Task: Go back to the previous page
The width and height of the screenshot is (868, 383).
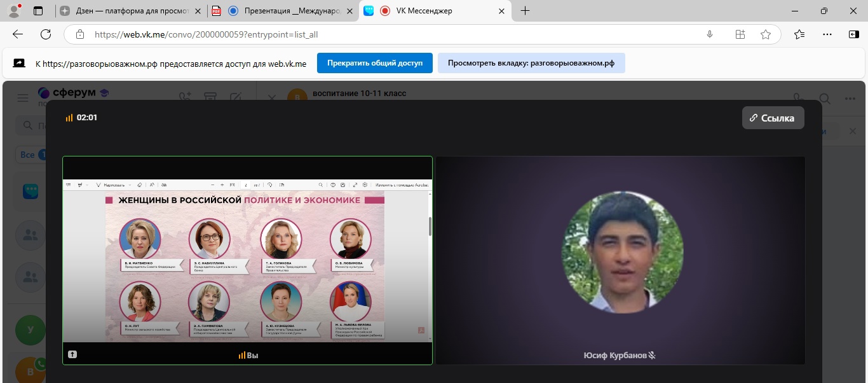Action: [x=18, y=34]
